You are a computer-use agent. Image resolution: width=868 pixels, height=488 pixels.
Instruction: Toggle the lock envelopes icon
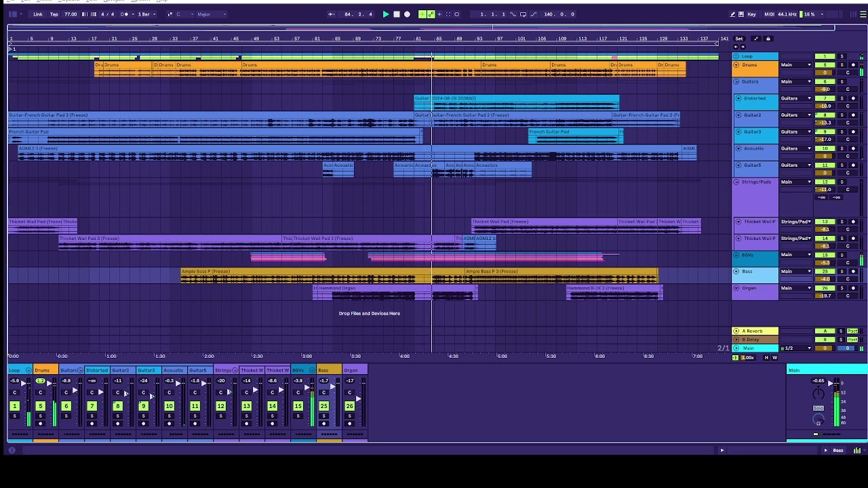(x=768, y=39)
